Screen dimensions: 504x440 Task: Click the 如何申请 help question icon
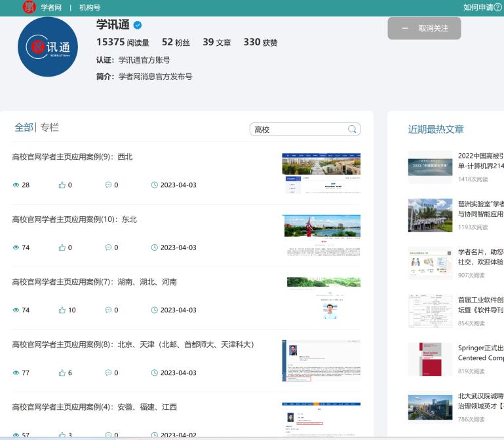[497, 7]
